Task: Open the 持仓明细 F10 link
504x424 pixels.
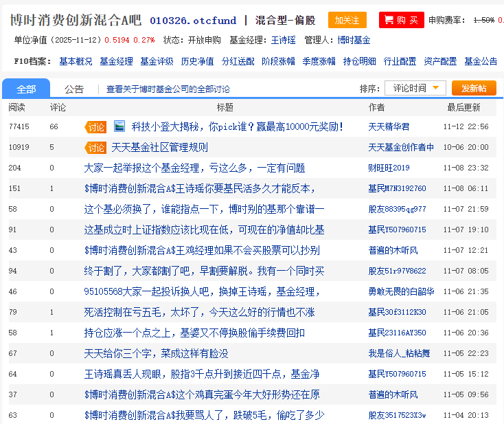Action: click(x=359, y=61)
